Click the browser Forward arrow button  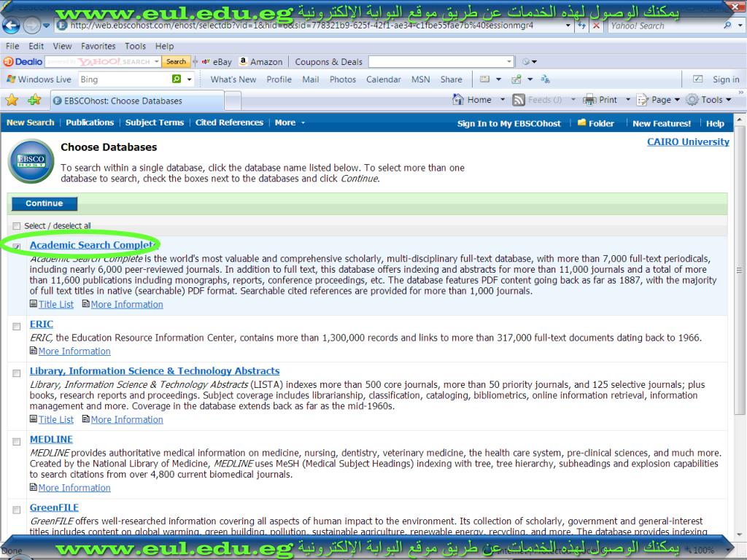click(31, 26)
